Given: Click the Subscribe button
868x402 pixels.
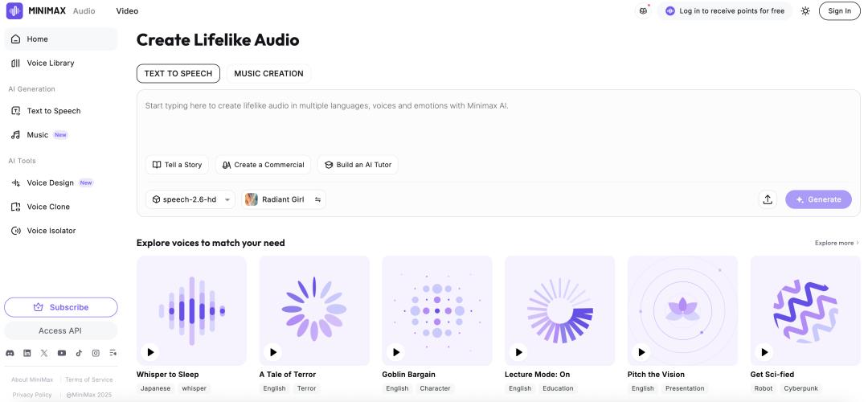Looking at the screenshot, I should click(61, 307).
